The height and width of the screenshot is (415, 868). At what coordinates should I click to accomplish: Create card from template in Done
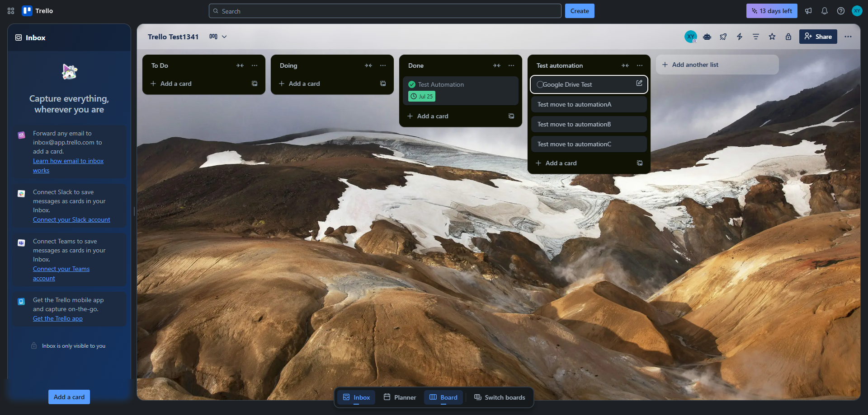511,116
